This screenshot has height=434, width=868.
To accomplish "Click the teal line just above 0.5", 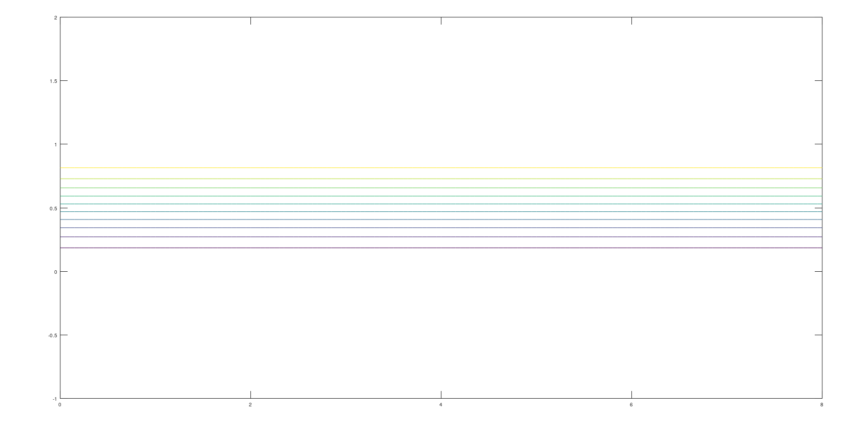I will point(440,204).
